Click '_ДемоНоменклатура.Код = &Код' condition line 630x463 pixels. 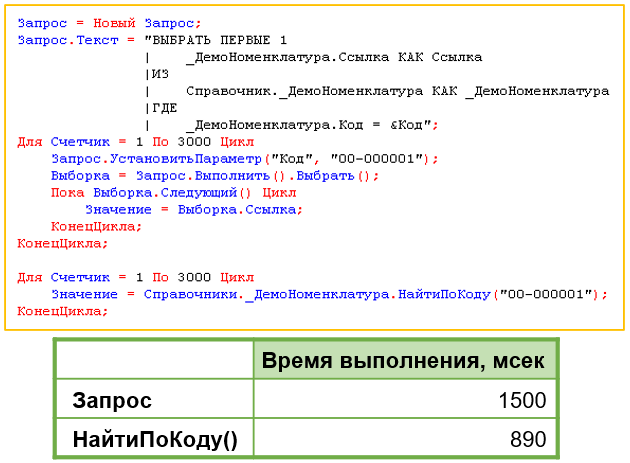click(312, 125)
